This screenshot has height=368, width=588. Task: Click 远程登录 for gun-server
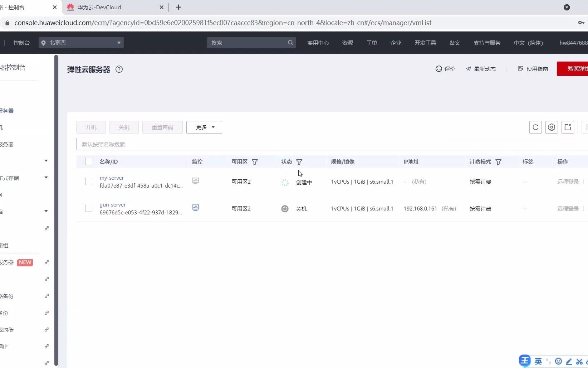(x=568, y=208)
